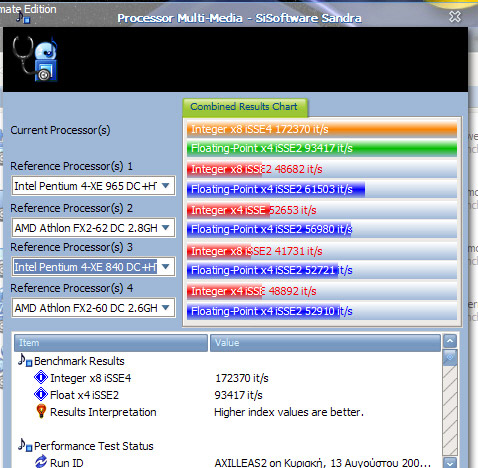Viewport: 478px width, 468px height.
Task: Click the Integer x8 iSSE4 info icon
Action: click(x=41, y=378)
